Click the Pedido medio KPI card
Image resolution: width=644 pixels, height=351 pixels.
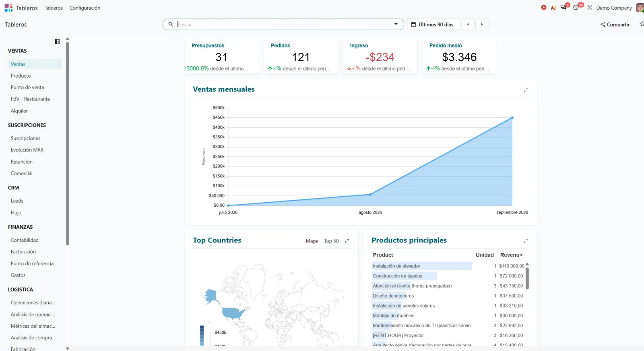[459, 57]
